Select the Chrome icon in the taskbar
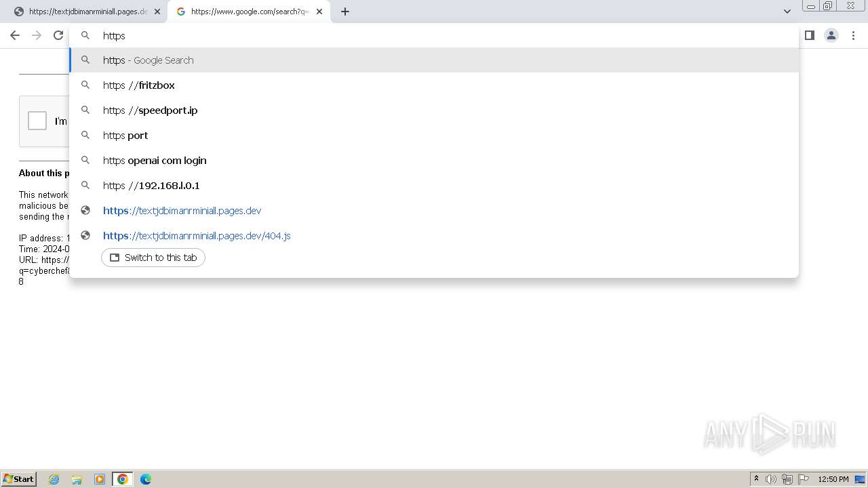This screenshot has height=488, width=868. pos(123,479)
